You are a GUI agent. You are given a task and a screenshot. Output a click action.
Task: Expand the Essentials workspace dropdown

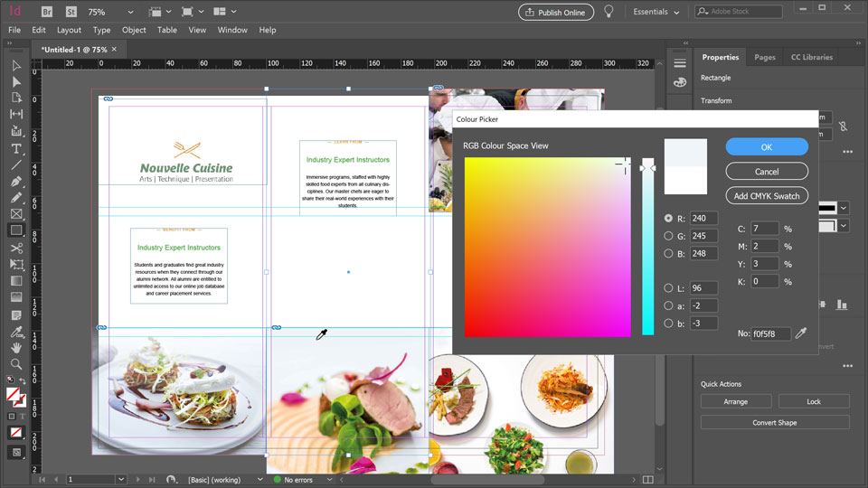click(x=656, y=13)
